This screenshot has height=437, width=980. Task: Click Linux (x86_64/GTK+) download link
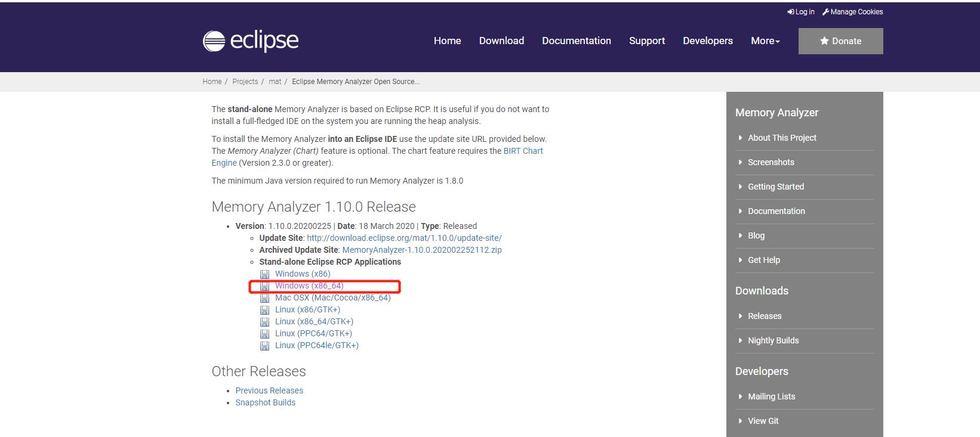pos(314,321)
